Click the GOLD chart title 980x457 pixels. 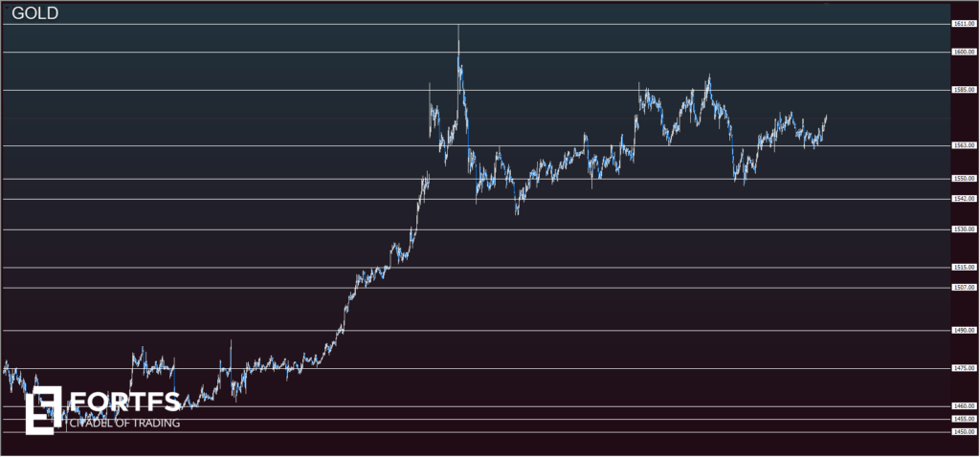pos(35,12)
